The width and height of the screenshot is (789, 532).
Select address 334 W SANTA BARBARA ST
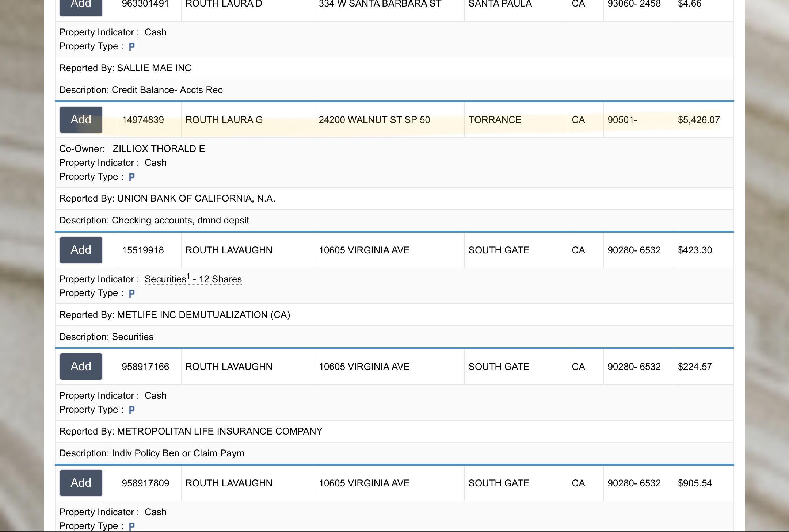tap(380, 4)
